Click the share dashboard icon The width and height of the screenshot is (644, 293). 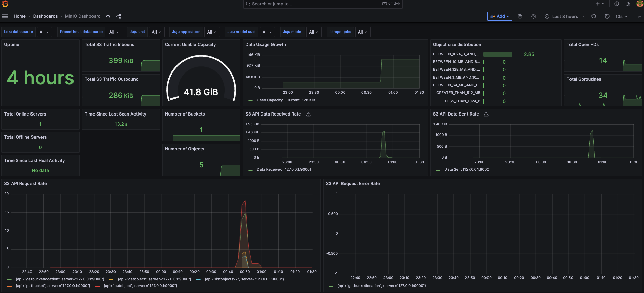pos(119,16)
